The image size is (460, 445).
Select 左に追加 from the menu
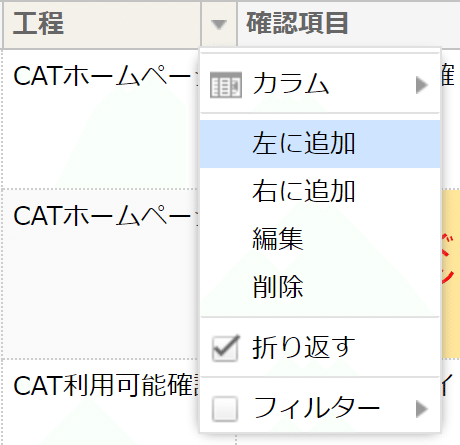tap(320, 144)
